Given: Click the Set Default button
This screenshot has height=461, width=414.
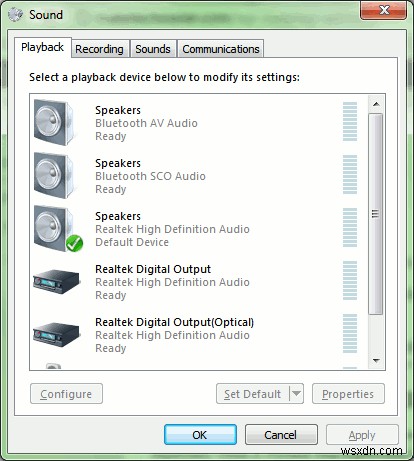Looking at the screenshot, I should pos(252,394).
